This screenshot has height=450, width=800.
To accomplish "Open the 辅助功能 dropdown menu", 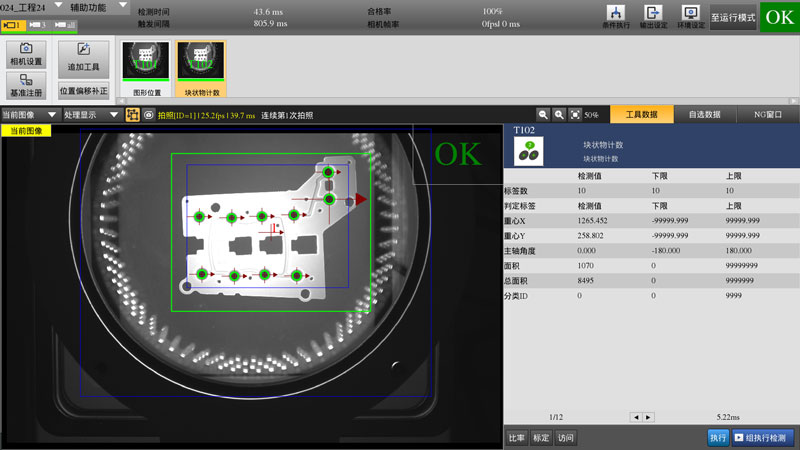I will (98, 7).
